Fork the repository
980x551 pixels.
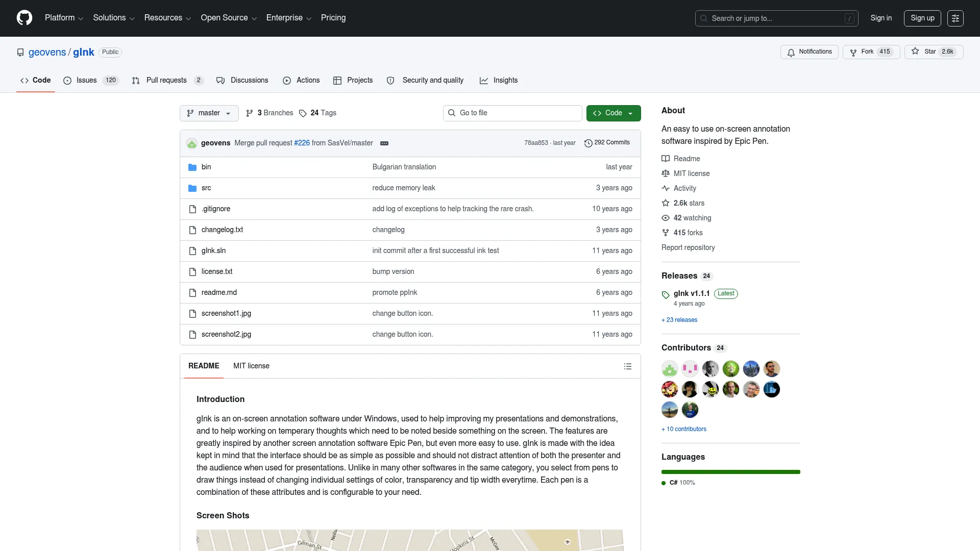click(x=871, y=52)
